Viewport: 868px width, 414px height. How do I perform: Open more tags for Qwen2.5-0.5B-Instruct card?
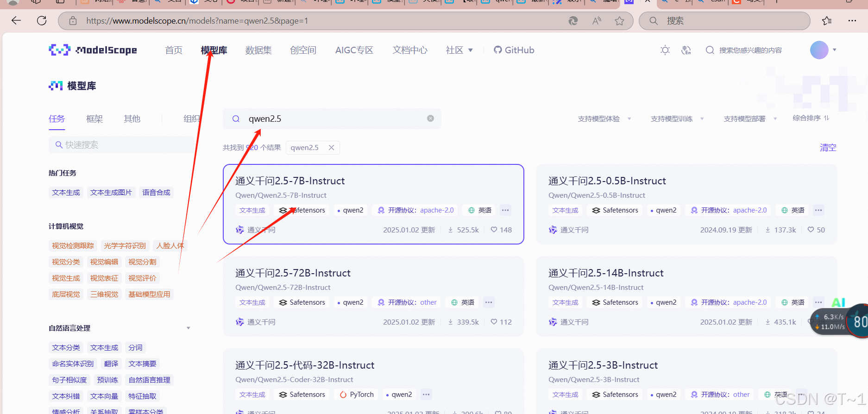click(x=818, y=210)
